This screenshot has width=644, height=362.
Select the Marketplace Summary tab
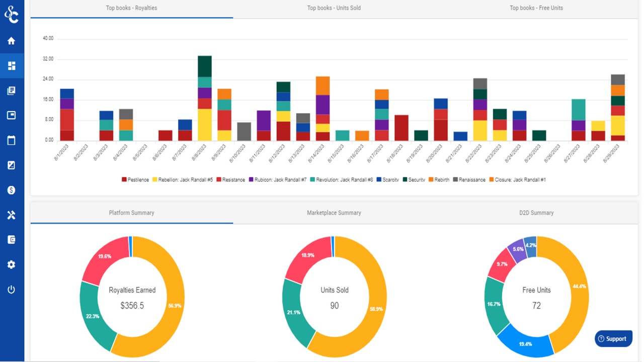tap(334, 213)
